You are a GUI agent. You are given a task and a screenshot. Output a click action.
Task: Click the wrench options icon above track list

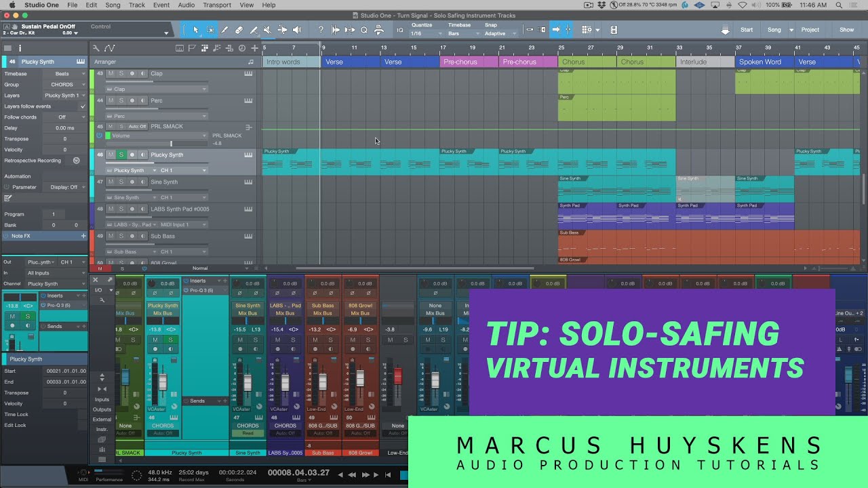[x=96, y=48]
